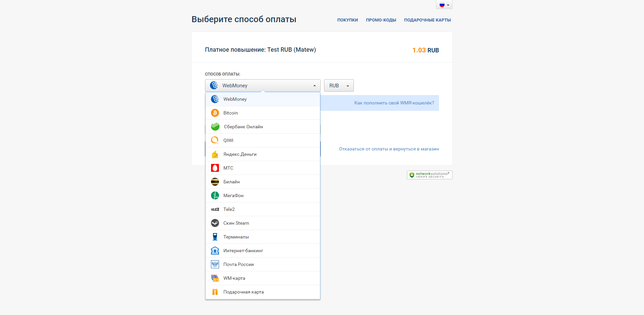Choose Tele2 from the payment list

[229, 209]
